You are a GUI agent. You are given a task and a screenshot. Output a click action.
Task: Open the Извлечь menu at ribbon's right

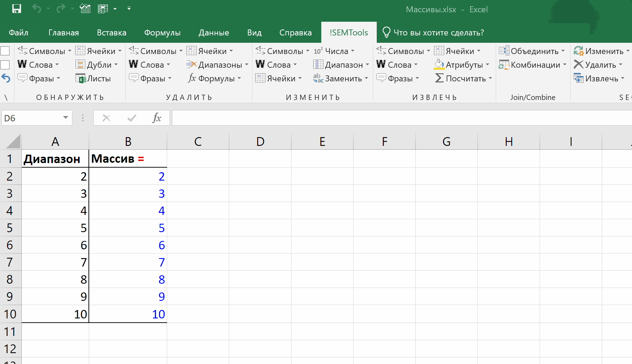pos(599,79)
